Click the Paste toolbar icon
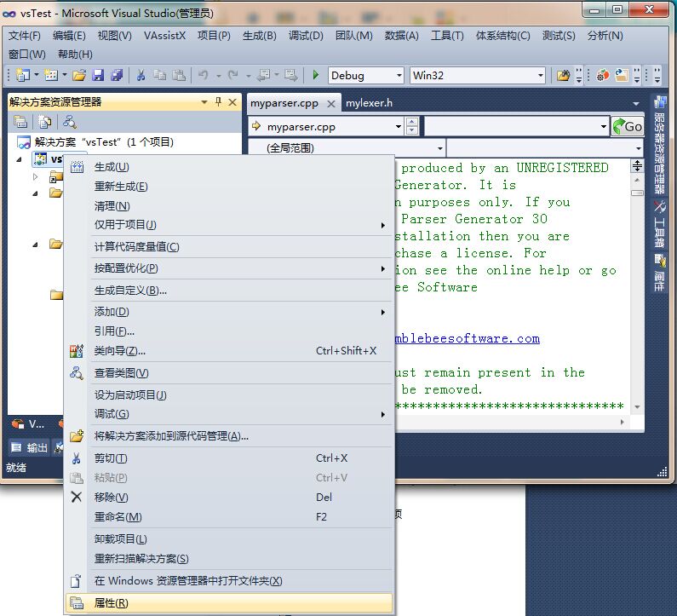This screenshot has width=677, height=616. [x=179, y=75]
